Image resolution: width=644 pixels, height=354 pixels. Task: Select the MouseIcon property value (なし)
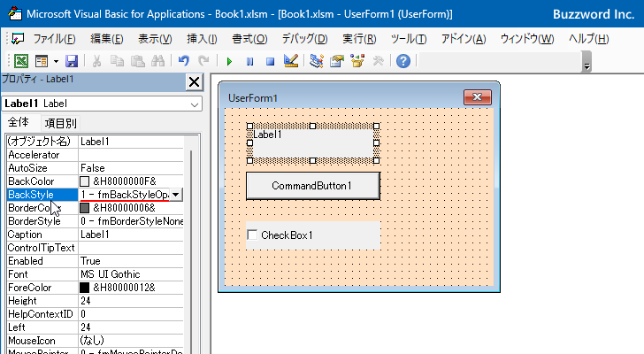tap(131, 341)
